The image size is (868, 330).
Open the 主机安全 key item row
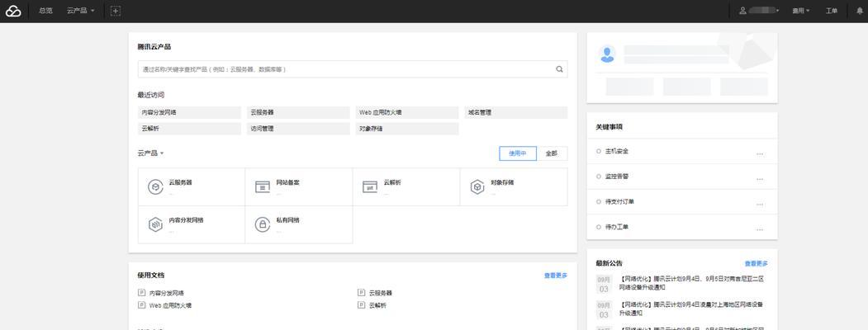point(682,152)
